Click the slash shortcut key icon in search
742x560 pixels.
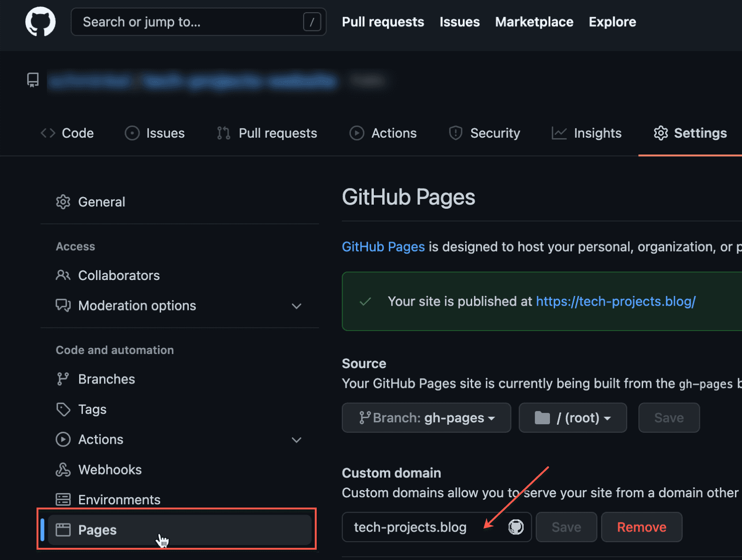(312, 22)
